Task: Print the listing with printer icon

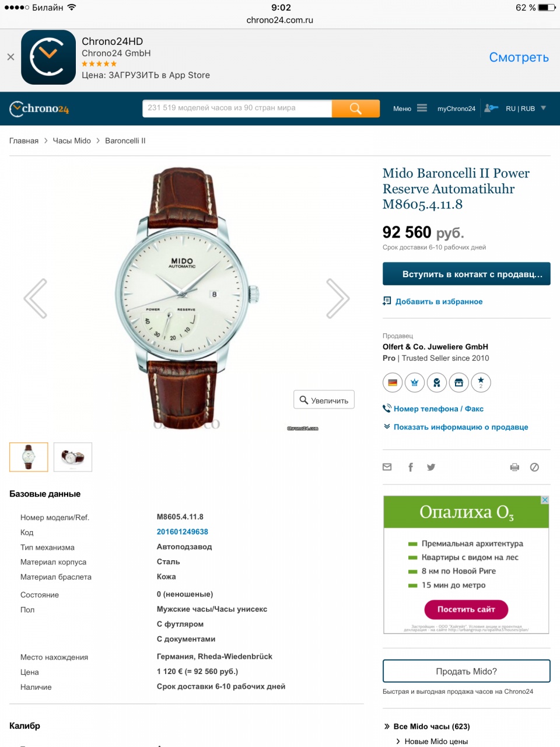Action: [x=514, y=467]
